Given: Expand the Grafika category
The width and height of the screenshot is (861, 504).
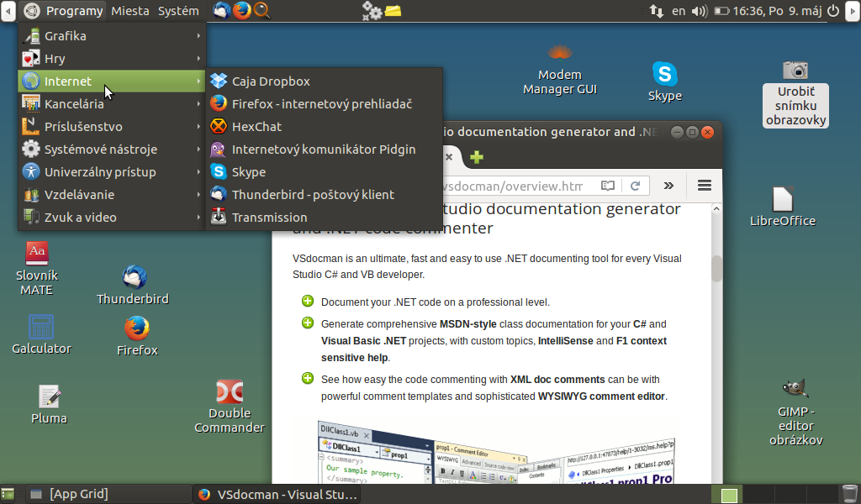Looking at the screenshot, I should 112,35.
